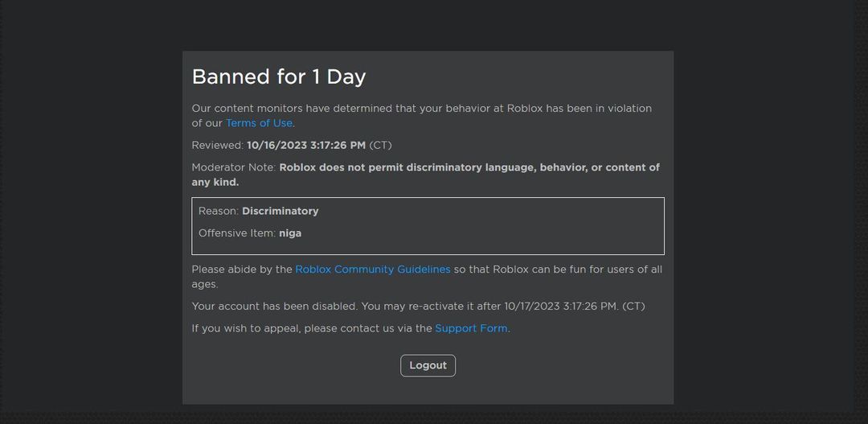Click the re-activation date 10/17/2023 3:17:26 PM

point(561,307)
